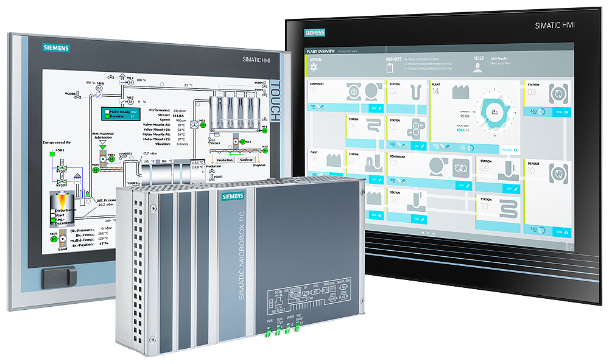
Task: Click the green 4501 compressed air square
Action: coord(52,154)
